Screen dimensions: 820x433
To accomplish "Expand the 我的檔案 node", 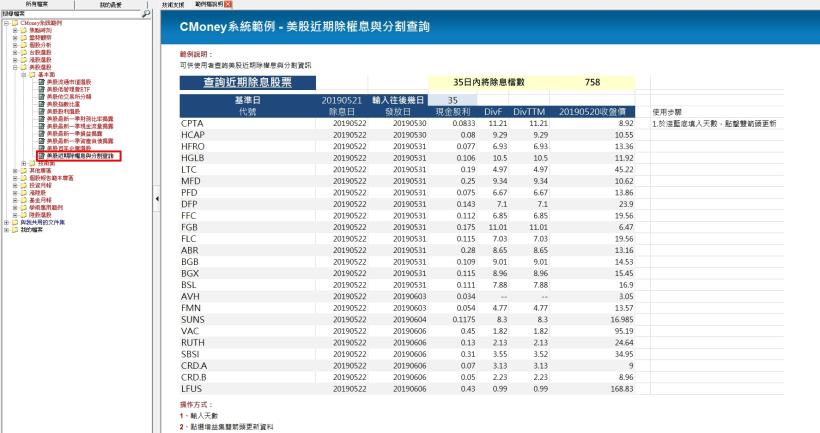I will [6, 230].
